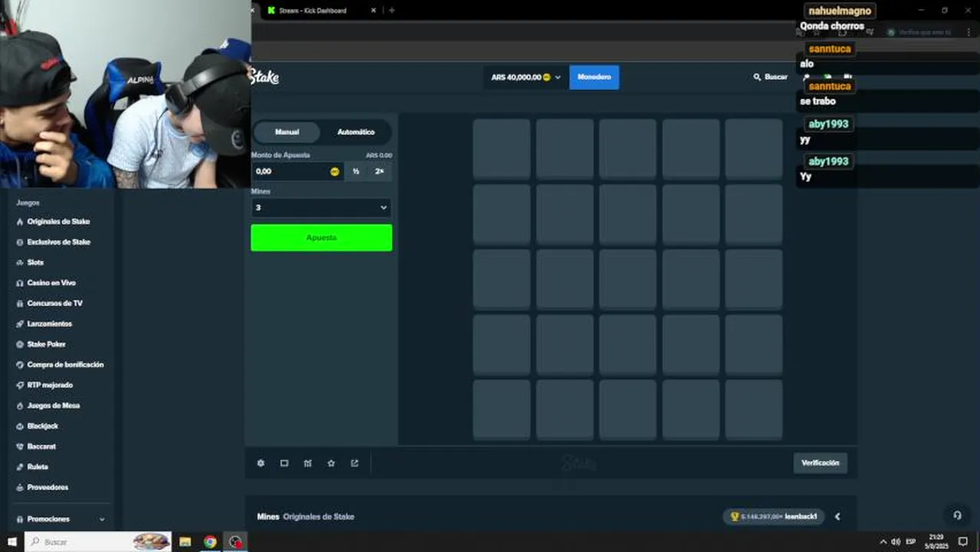
Task: Click the Slots sidebar icon
Action: click(x=20, y=262)
